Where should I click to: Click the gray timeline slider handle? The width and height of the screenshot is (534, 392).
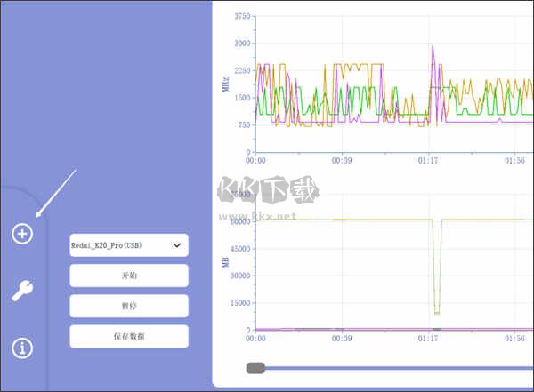click(x=255, y=368)
